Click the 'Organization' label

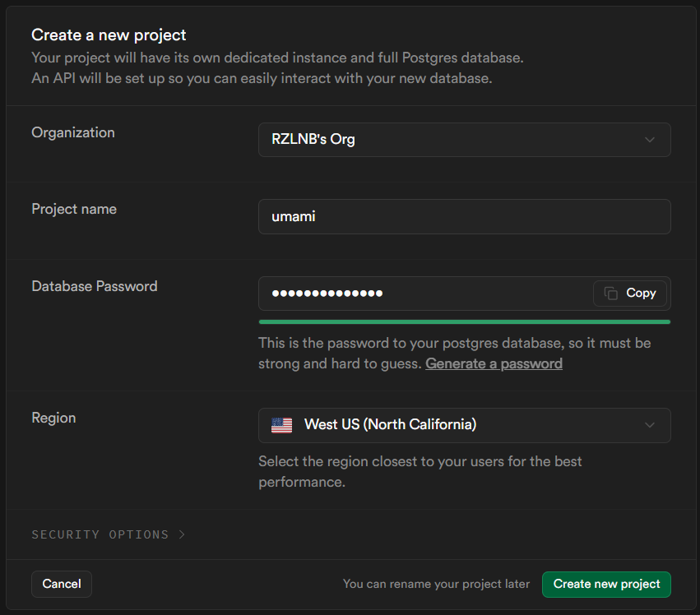[72, 132]
